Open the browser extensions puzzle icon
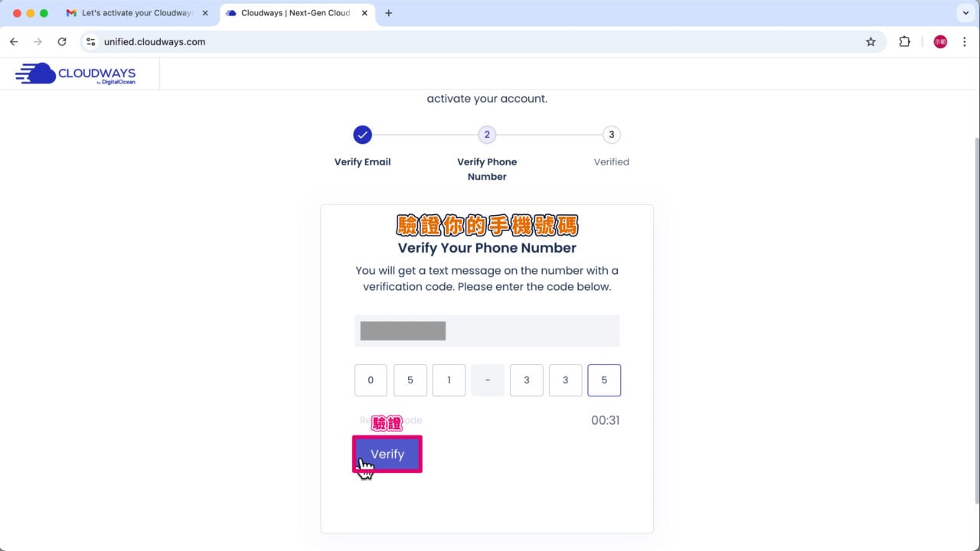This screenshot has height=551, width=980. click(905, 42)
